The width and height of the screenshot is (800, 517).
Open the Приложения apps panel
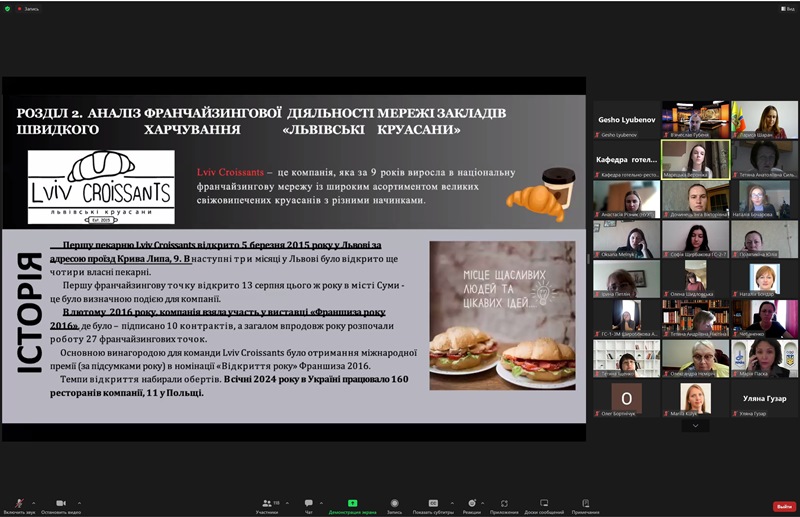click(x=504, y=506)
